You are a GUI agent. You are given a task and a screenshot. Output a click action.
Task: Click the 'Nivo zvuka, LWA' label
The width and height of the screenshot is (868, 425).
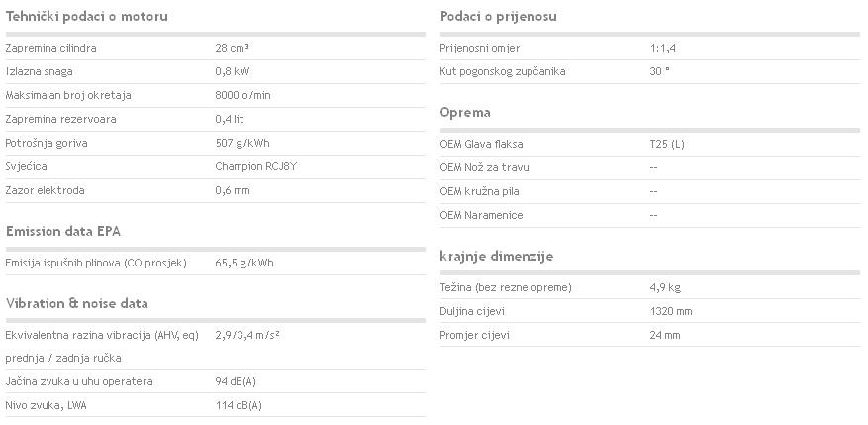point(46,405)
